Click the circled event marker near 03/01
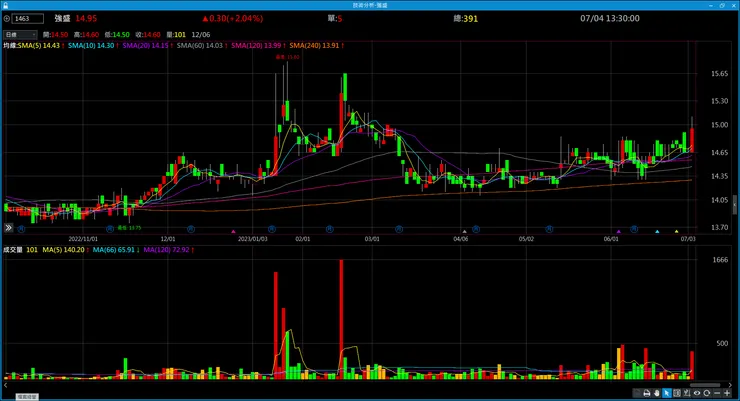Viewport: 740px width, 401px height. coord(399,229)
